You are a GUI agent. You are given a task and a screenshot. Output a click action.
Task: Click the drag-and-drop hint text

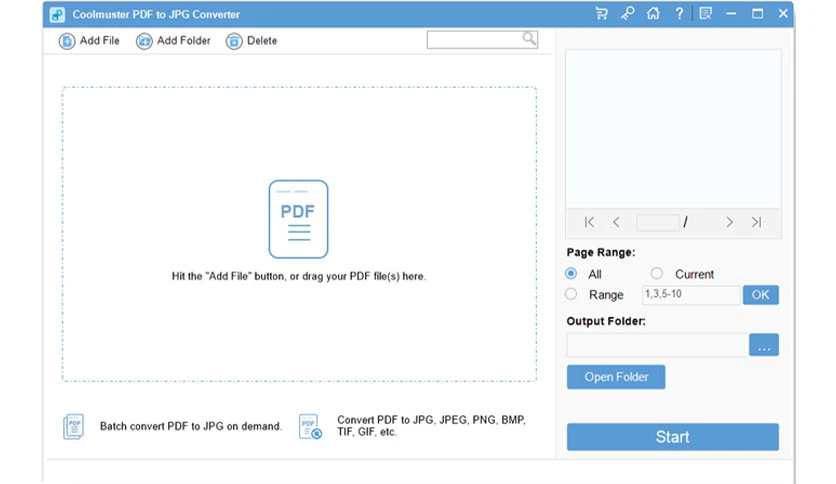point(299,276)
